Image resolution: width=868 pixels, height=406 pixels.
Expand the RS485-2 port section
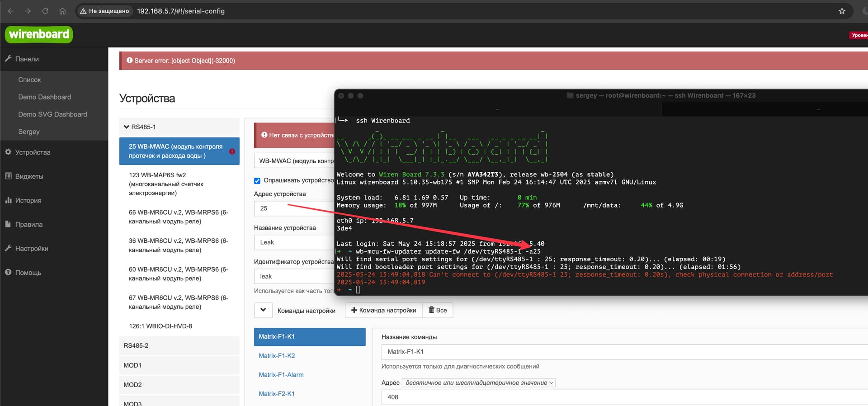click(x=179, y=345)
